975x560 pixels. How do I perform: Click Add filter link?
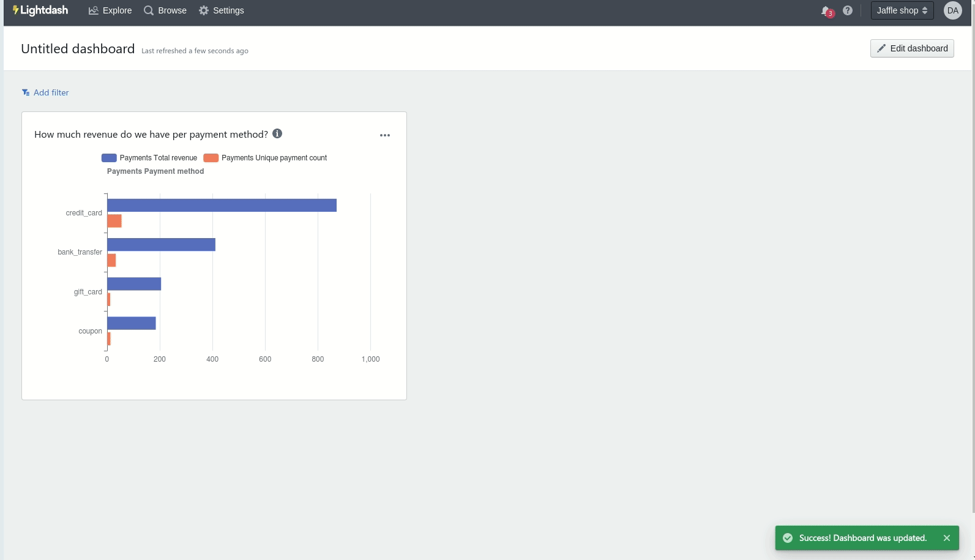pos(45,92)
